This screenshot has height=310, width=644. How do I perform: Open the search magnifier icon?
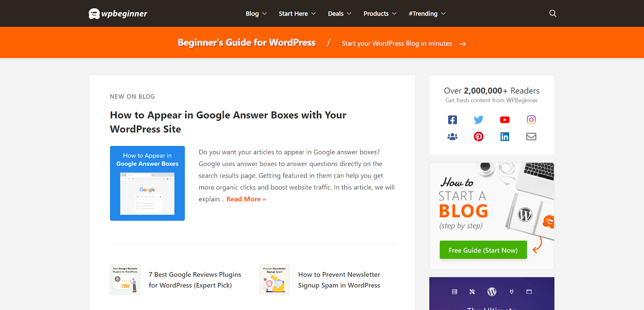[x=553, y=13]
